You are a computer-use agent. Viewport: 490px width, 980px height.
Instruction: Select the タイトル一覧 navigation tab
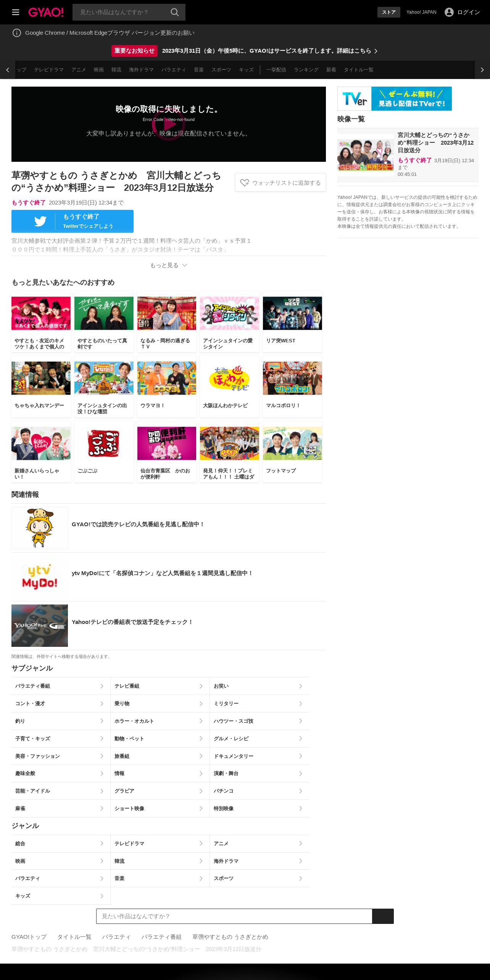[x=359, y=70]
